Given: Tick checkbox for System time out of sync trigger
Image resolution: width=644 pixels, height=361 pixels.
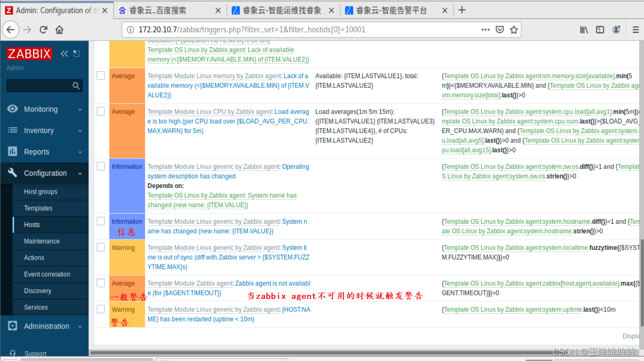Looking at the screenshot, I should pos(101,247).
